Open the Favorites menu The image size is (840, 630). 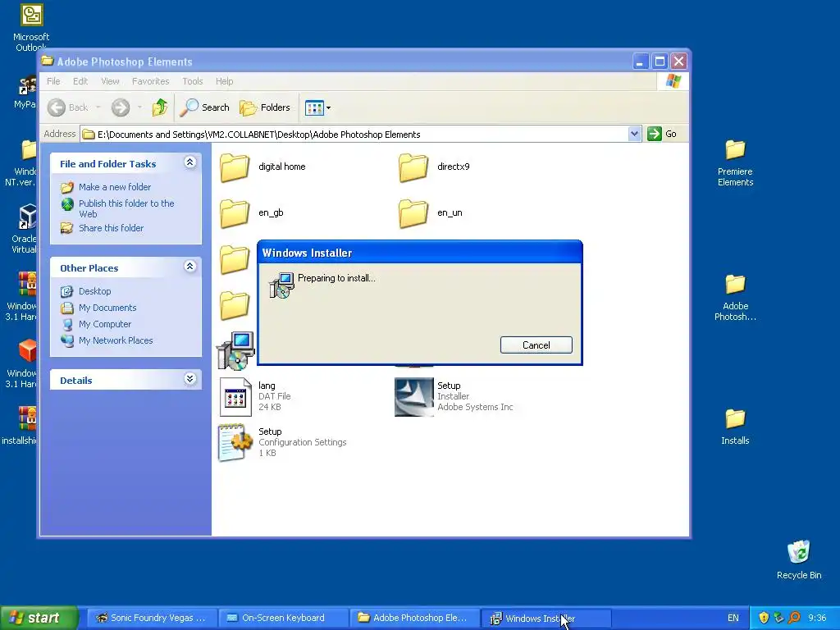(151, 81)
